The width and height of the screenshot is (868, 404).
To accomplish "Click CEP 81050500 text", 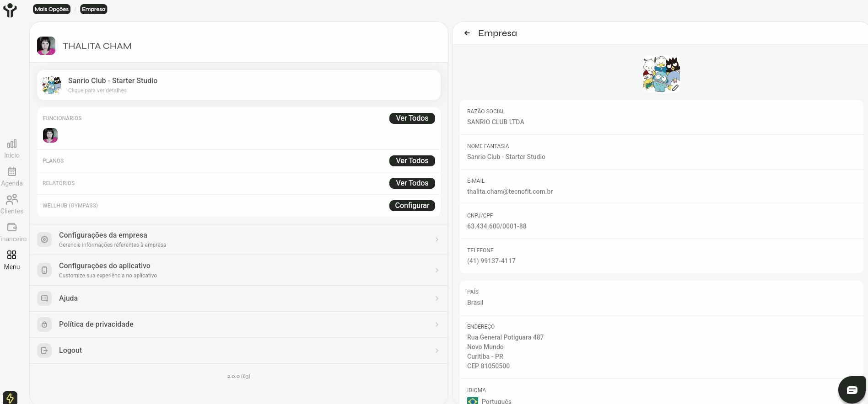I will click(488, 366).
